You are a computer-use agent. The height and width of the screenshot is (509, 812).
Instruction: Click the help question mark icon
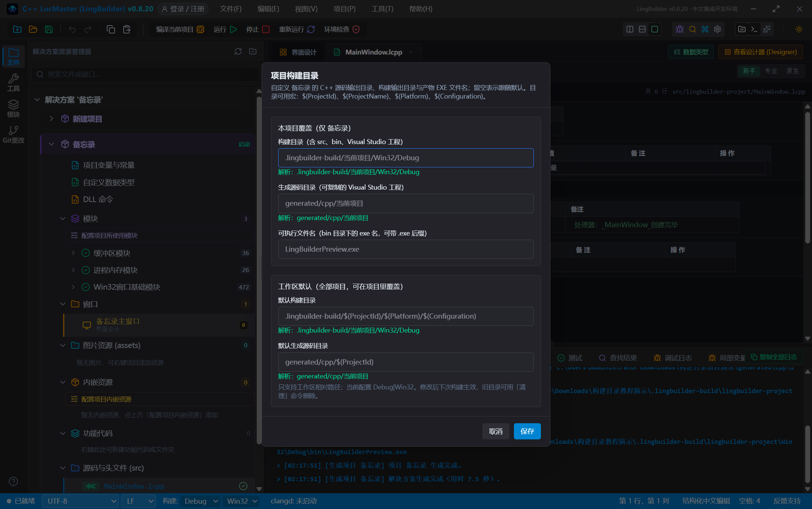click(x=13, y=481)
